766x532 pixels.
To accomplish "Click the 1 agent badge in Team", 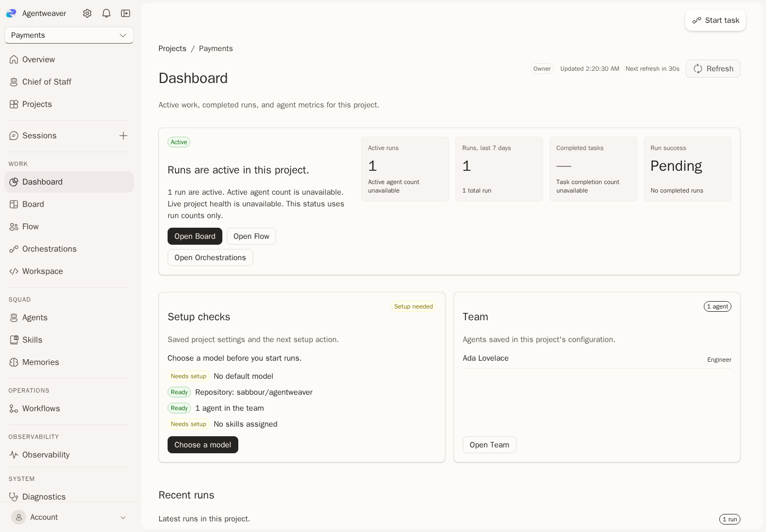I will click(x=718, y=306).
